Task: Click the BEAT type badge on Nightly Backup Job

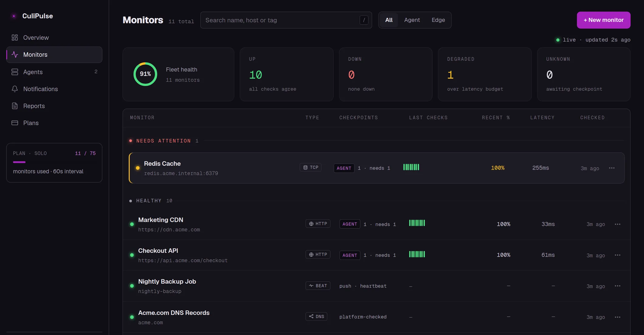Action: (x=318, y=286)
